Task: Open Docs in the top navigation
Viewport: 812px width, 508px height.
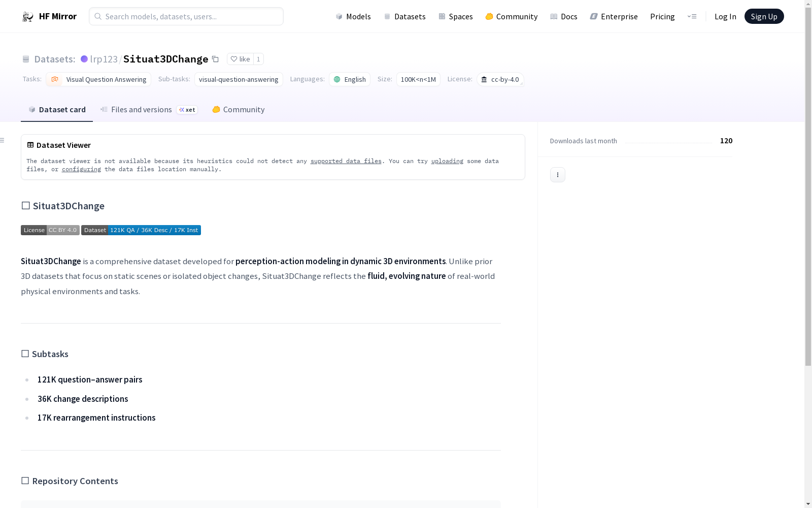Action: [x=564, y=16]
